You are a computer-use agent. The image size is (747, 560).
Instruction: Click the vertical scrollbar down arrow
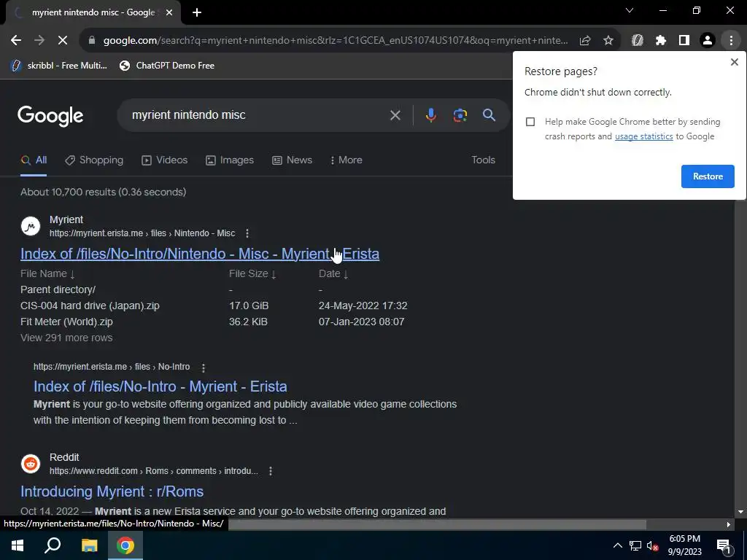click(x=740, y=512)
